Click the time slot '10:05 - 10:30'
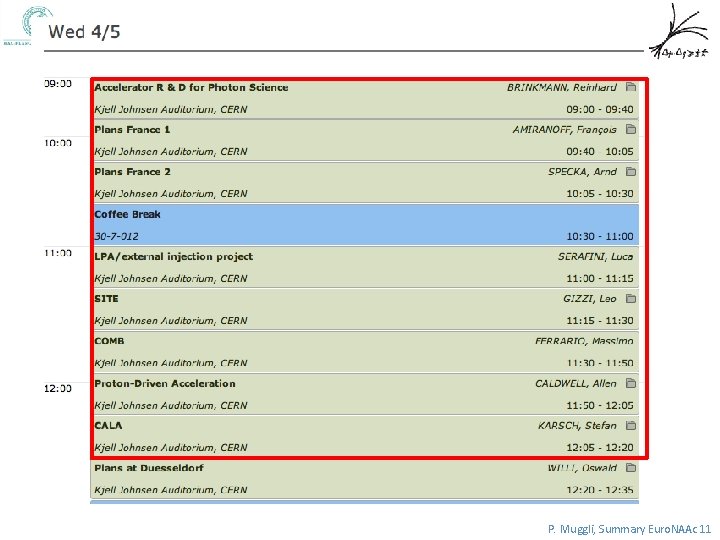 [x=600, y=194]
